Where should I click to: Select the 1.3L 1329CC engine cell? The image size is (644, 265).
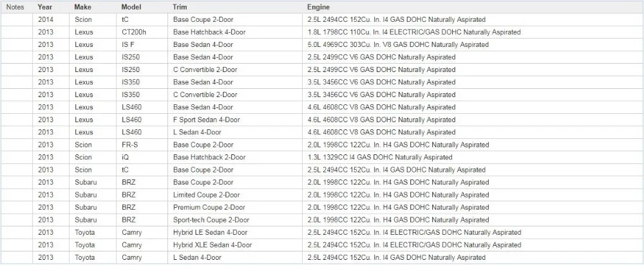(473, 157)
